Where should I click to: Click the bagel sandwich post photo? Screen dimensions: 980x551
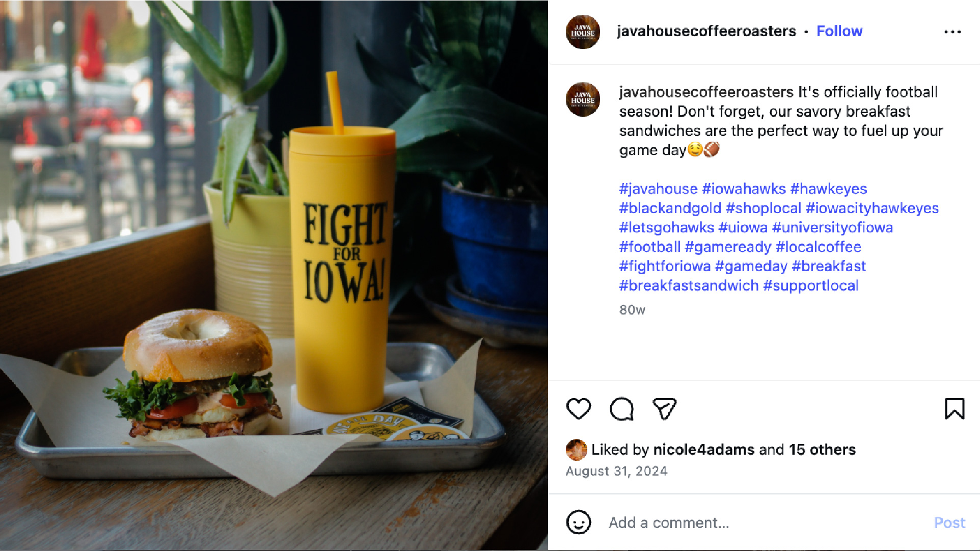(x=274, y=275)
